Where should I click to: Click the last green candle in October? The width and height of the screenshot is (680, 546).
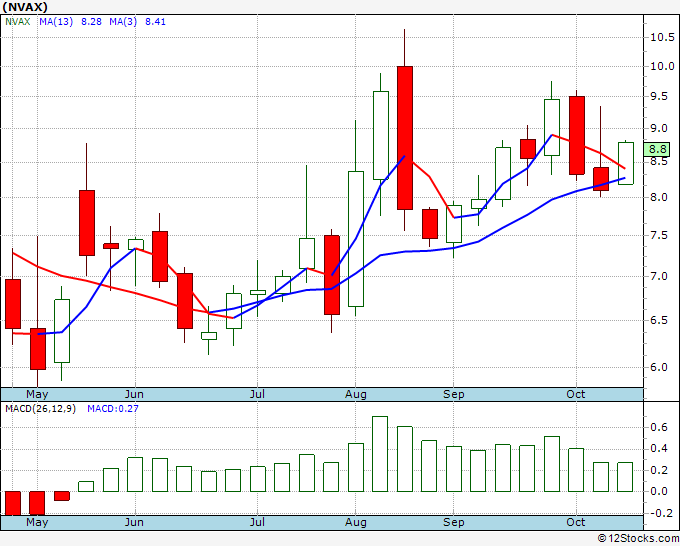pos(625,163)
